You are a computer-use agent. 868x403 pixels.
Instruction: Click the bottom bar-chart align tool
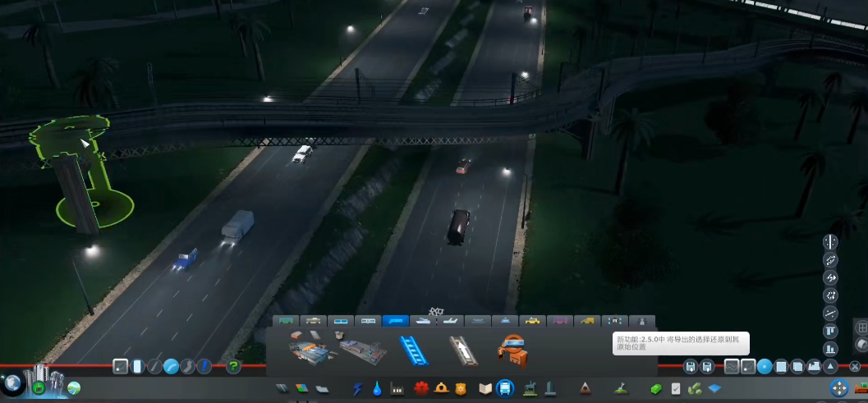click(830, 349)
